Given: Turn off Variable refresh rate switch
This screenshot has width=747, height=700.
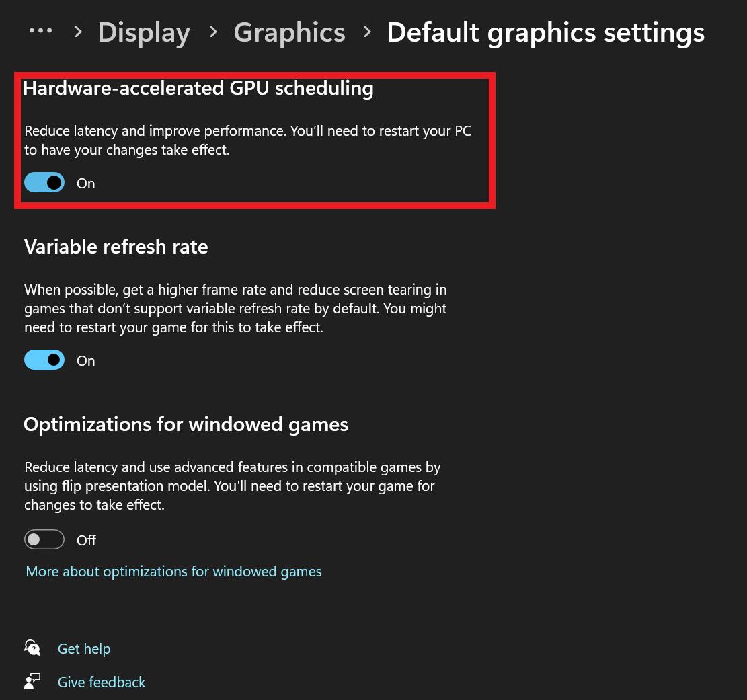Looking at the screenshot, I should click(x=44, y=360).
